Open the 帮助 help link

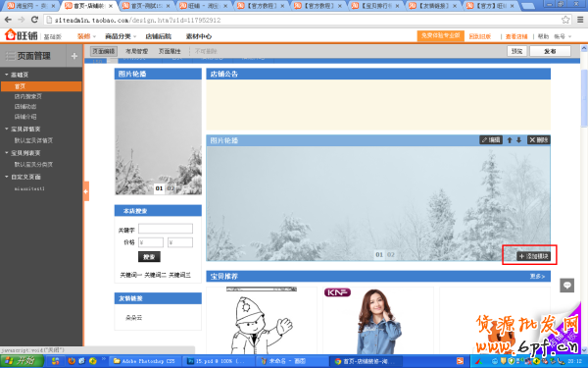pos(543,36)
